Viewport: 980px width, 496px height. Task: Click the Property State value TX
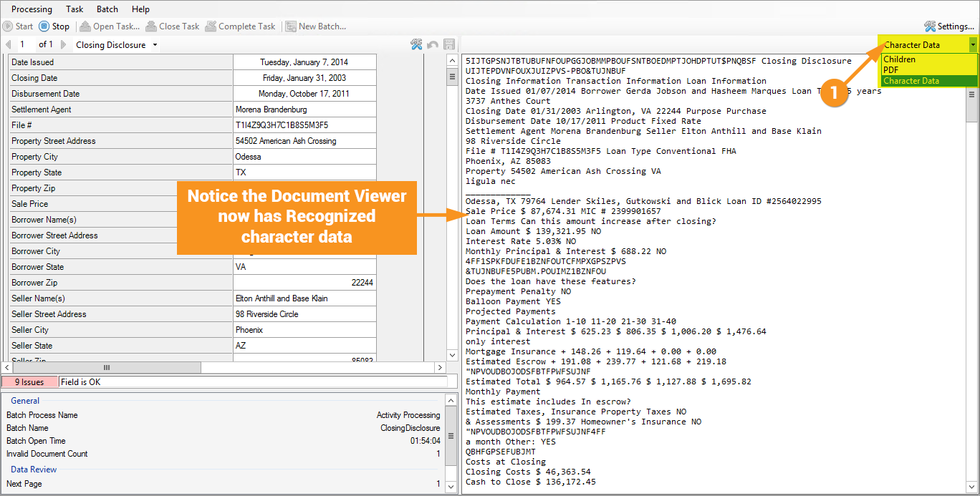point(304,172)
